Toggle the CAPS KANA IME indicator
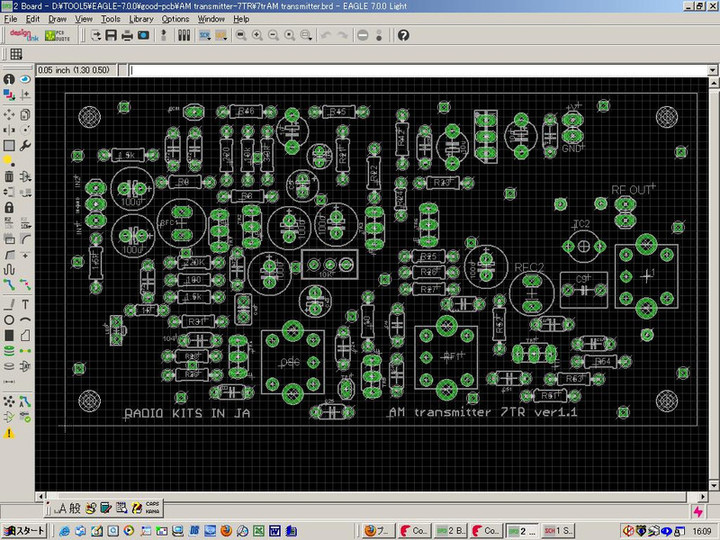Image resolution: width=720 pixels, height=540 pixels. tap(153, 508)
